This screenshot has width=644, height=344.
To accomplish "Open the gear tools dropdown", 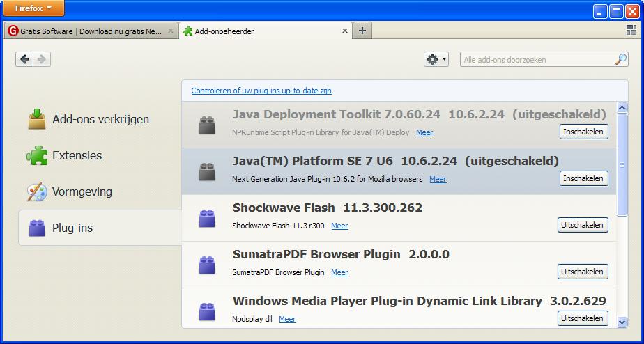I will tap(436, 60).
